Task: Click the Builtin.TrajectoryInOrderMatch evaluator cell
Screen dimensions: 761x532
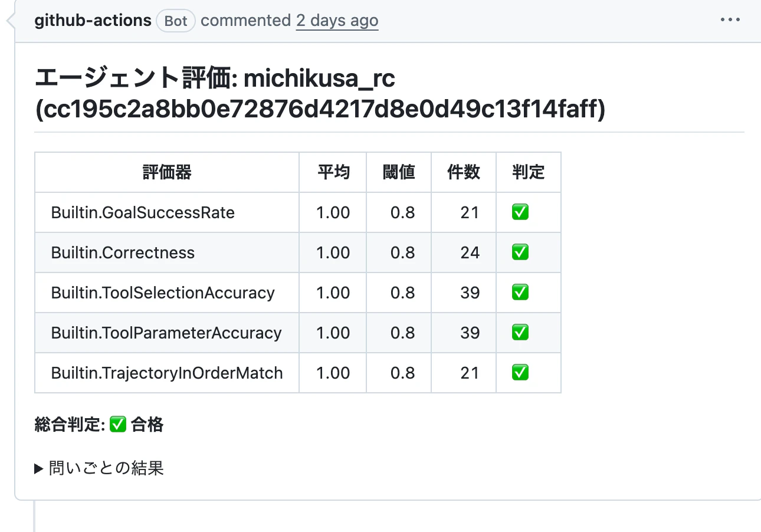Action: [167, 373]
